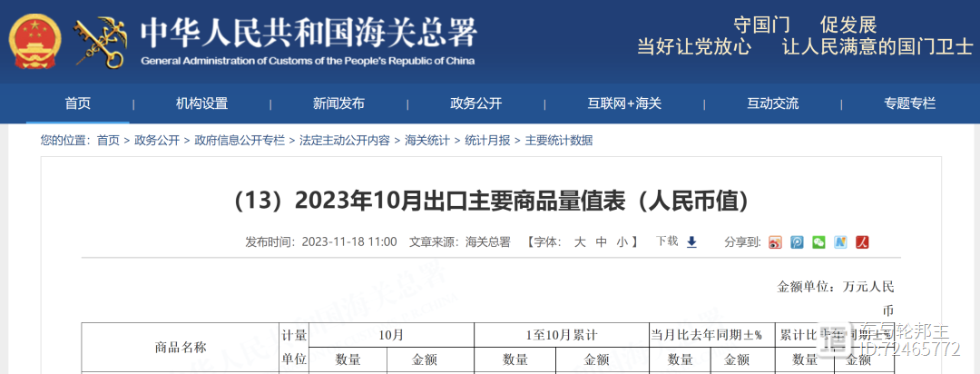Image resolution: width=980 pixels, height=374 pixels.
Task: Open the 政务公开 navigation menu
Action: click(x=476, y=103)
